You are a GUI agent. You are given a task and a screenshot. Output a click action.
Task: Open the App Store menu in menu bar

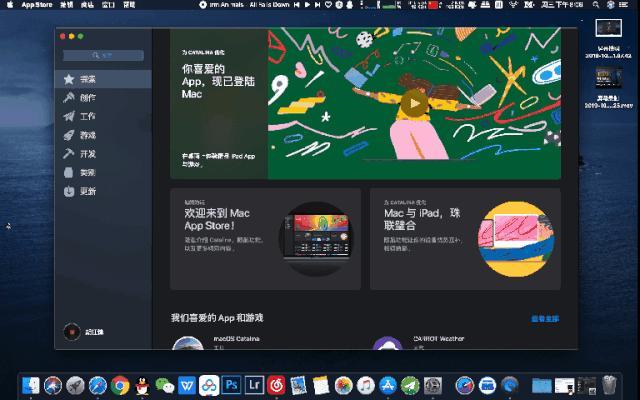[36, 5]
